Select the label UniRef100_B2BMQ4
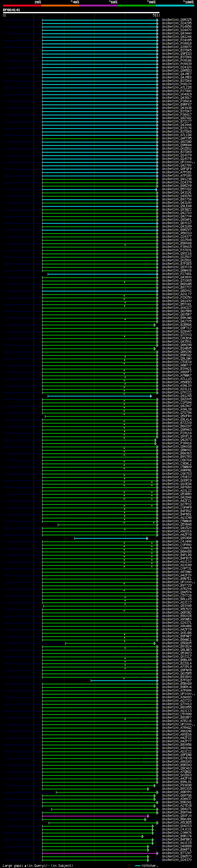197x868 pixels. click(x=177, y=325)
